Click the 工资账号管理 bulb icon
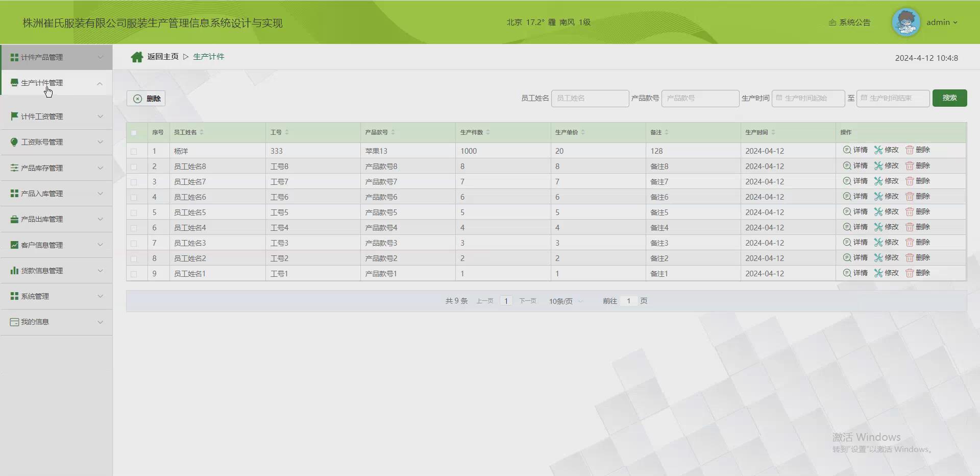 pos(14,142)
